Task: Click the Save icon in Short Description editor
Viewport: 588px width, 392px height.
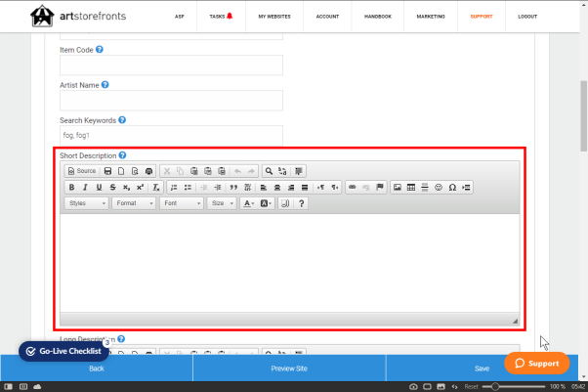Action: tap(107, 171)
